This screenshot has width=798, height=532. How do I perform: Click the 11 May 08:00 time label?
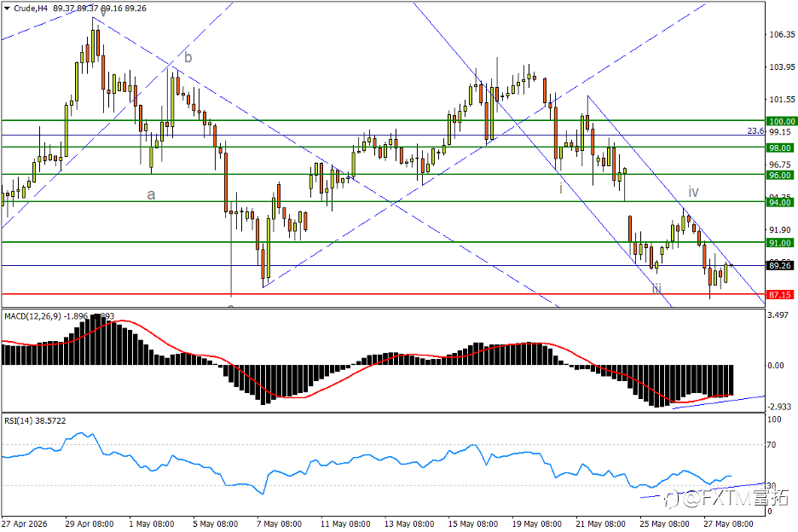tap(345, 523)
